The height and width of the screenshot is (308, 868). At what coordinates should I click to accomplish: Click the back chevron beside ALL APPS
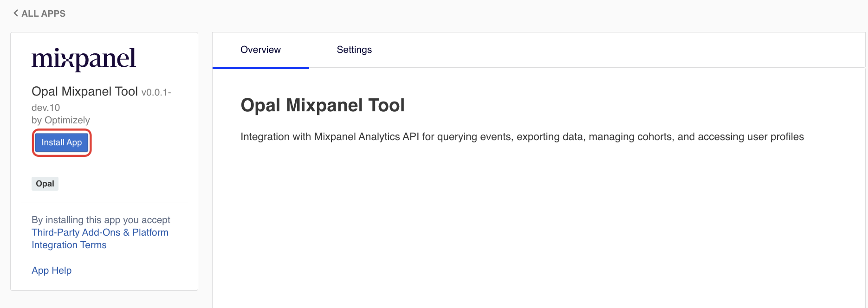click(16, 13)
